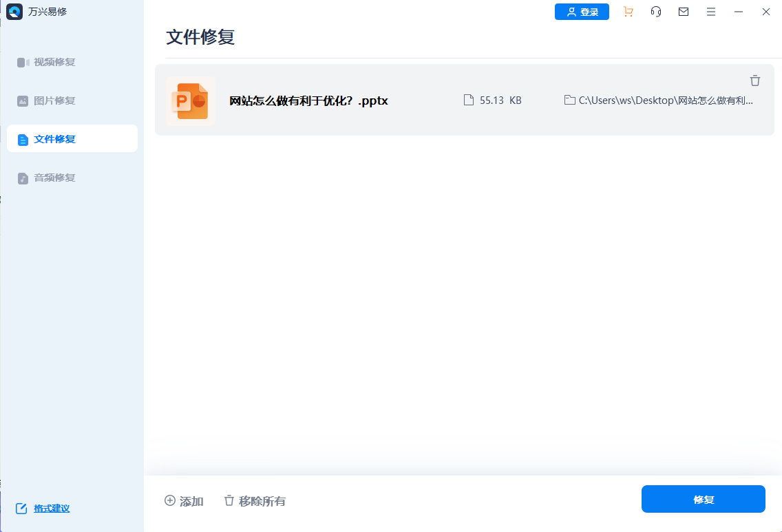Open the envelope feedback icon

[683, 12]
